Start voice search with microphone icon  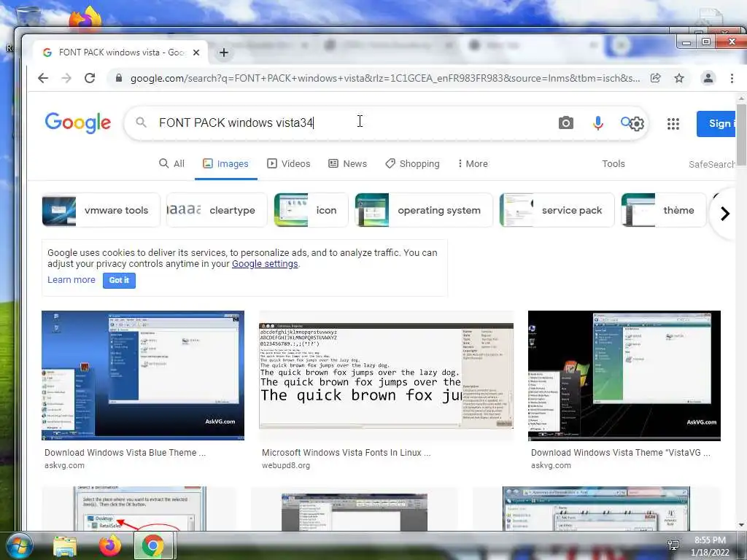click(598, 122)
